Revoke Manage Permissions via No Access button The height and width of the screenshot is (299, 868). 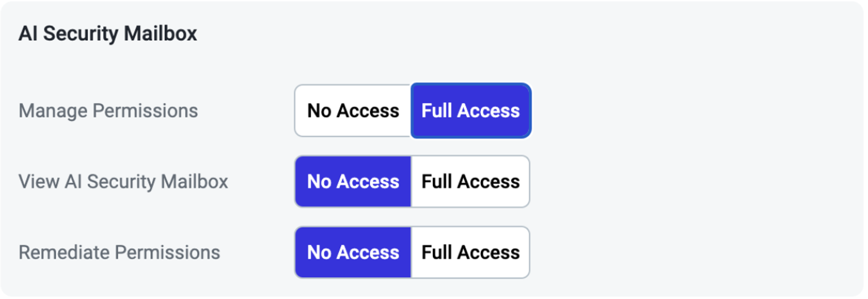click(353, 111)
